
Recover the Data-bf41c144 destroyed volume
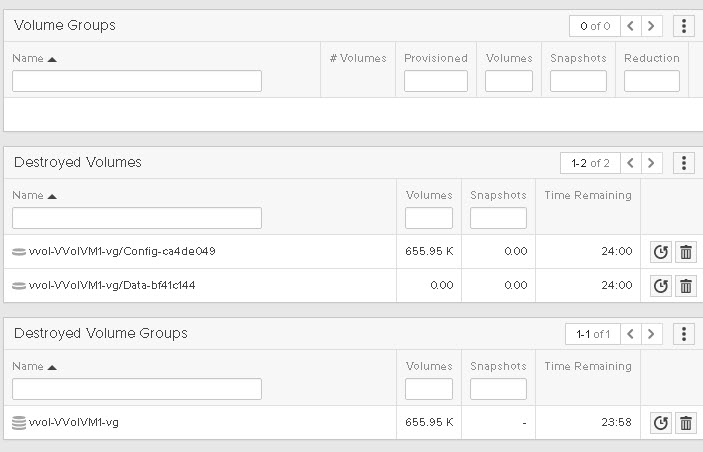pos(660,286)
